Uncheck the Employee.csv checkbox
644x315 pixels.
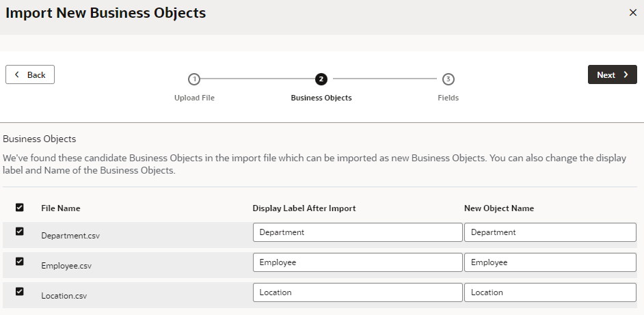[x=19, y=262]
